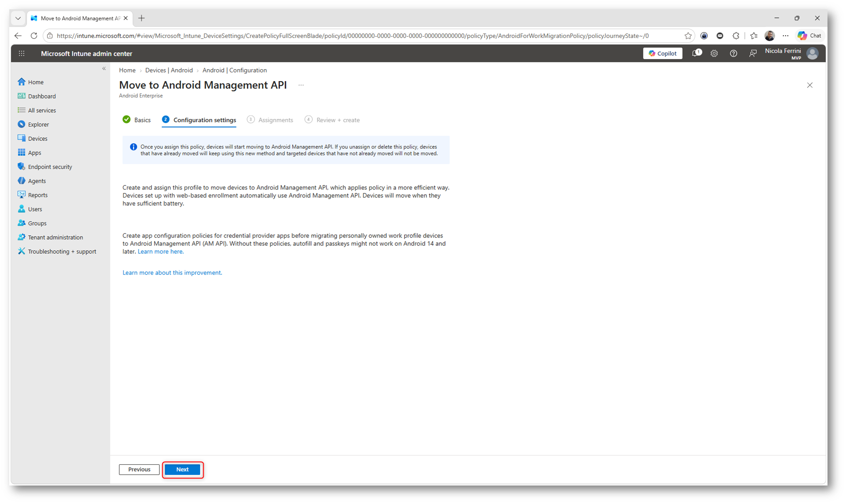View site information lock icon
The image size is (846, 504).
pyautogui.click(x=50, y=36)
